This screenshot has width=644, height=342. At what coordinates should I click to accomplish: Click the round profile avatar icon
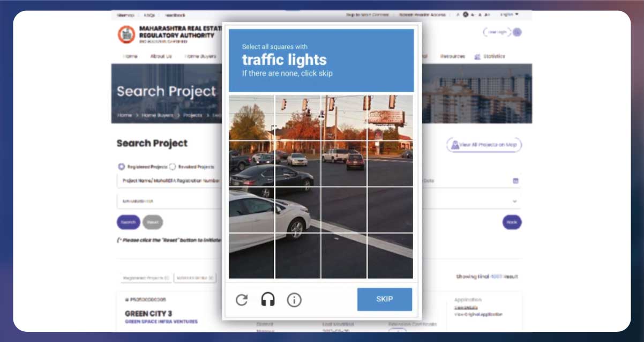(x=517, y=32)
